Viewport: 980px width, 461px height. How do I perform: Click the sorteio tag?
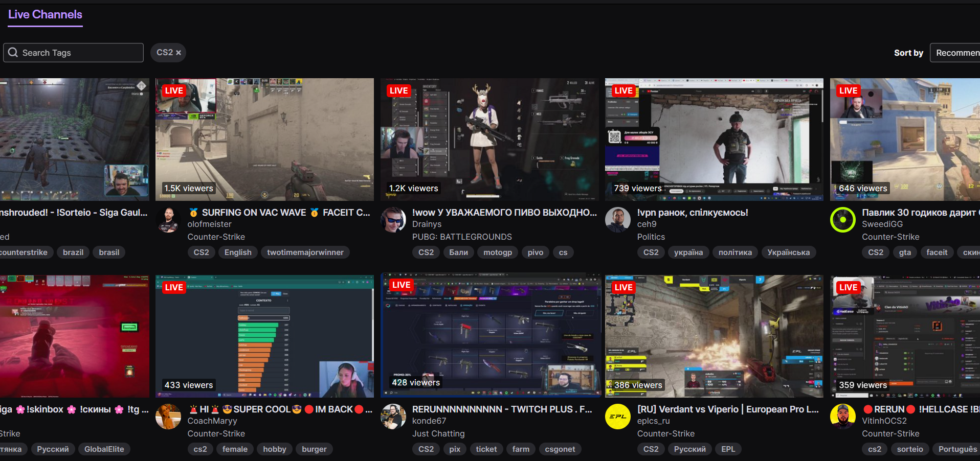(910, 449)
